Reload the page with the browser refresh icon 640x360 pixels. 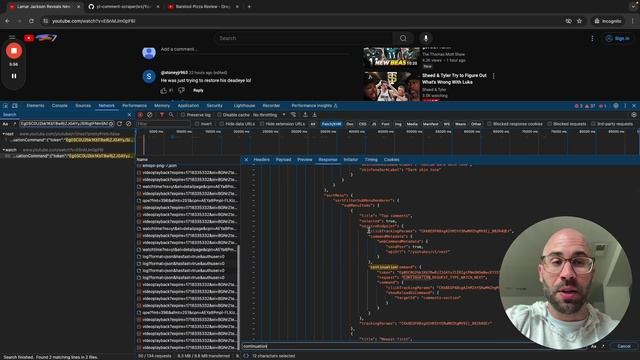pyautogui.click(x=31, y=21)
